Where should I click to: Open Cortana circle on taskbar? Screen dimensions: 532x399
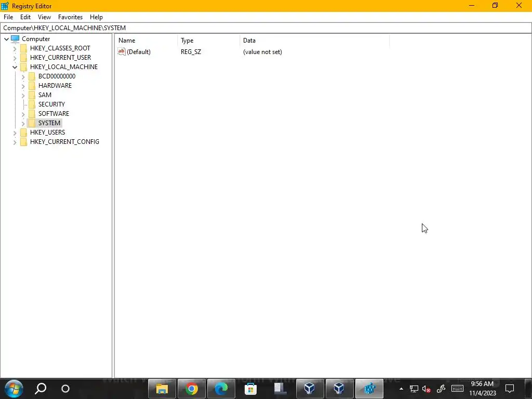pyautogui.click(x=65, y=389)
